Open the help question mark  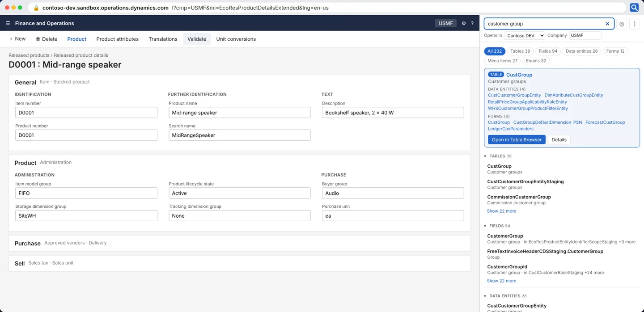tap(472, 23)
